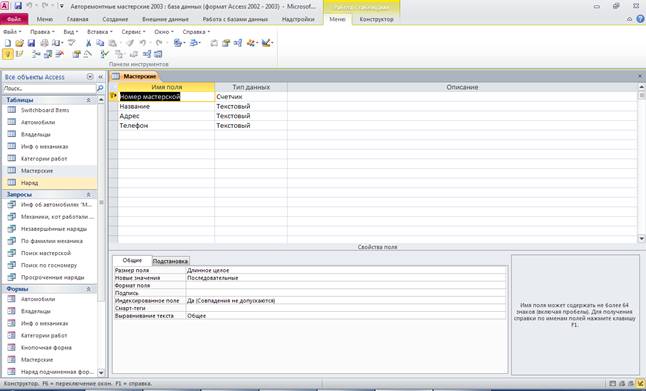Click inside the navigation pane Поиск box
Screen dimensions: 646x391
[x=49, y=88]
